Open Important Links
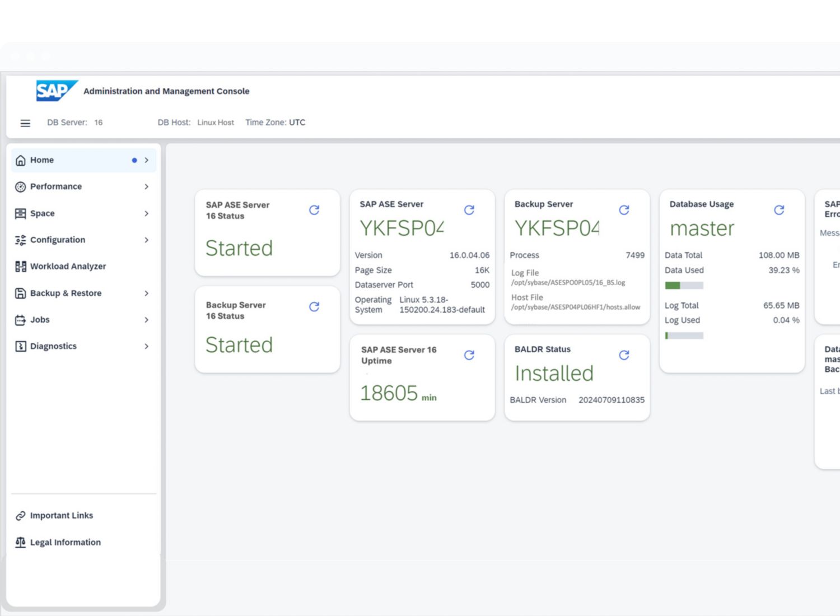 [61, 516]
